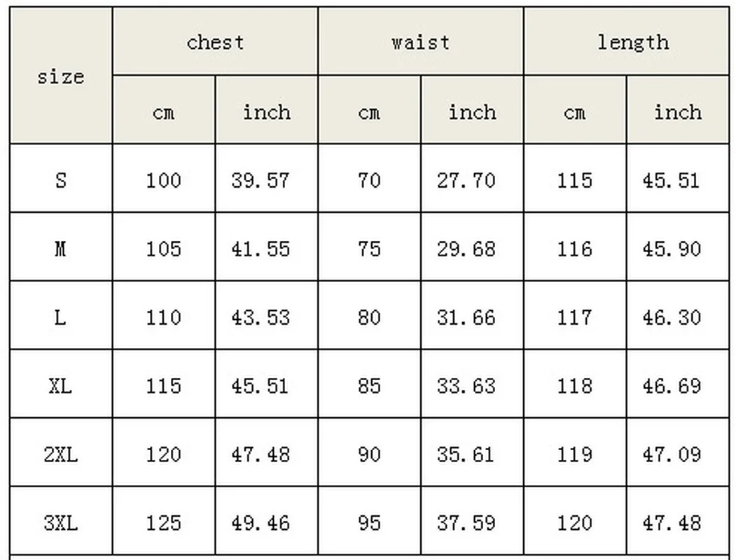
Task: Click the L size row label
Action: tap(61, 317)
